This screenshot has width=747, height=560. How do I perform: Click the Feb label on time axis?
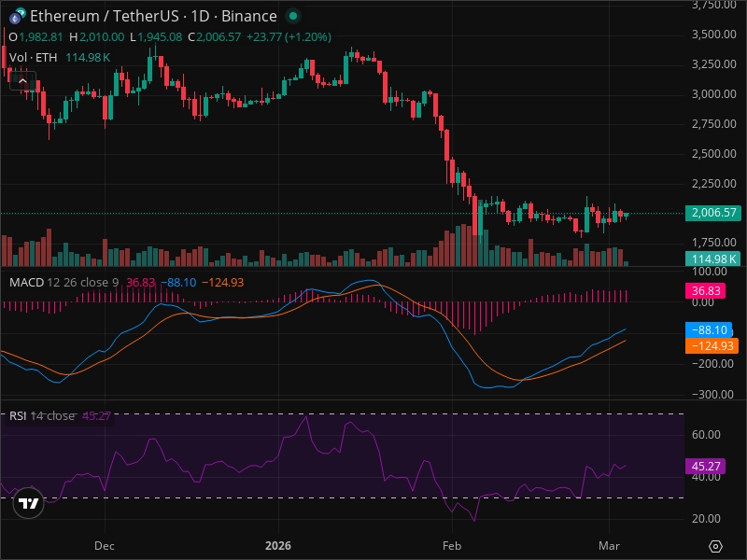click(x=452, y=546)
